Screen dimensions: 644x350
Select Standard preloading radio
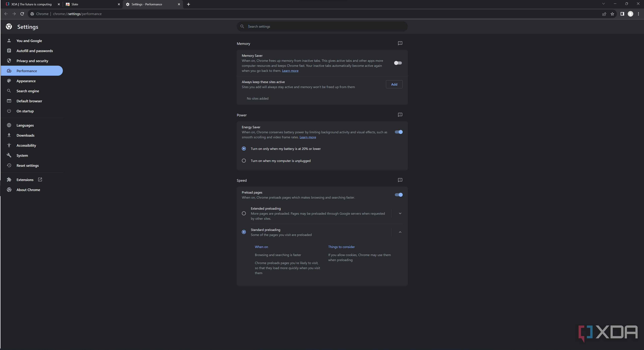pyautogui.click(x=244, y=232)
